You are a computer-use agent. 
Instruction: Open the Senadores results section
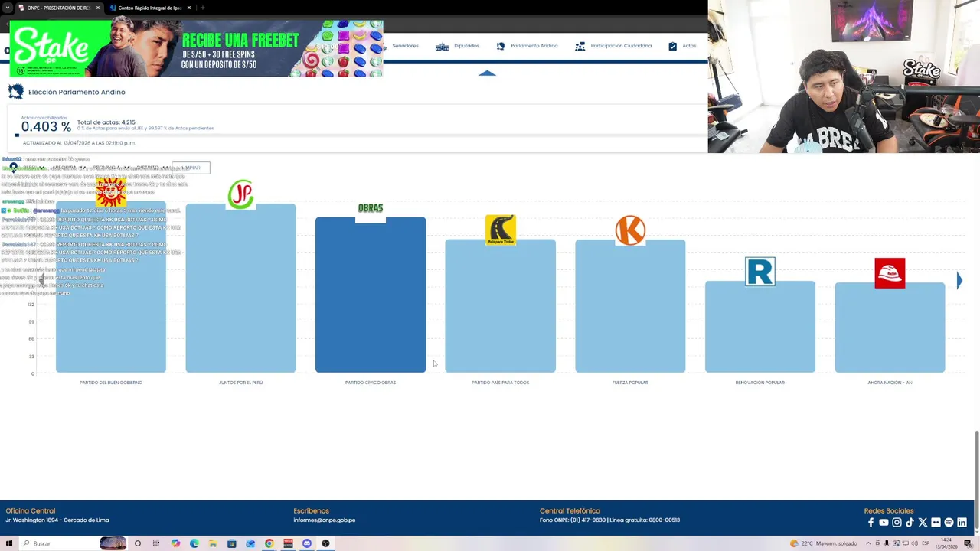405,46
